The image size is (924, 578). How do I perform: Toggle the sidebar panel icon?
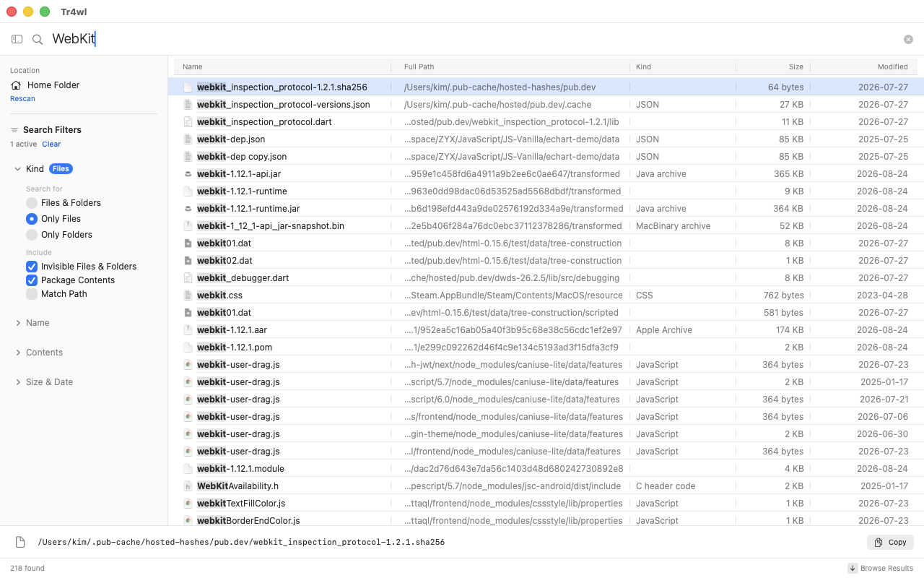pos(17,39)
